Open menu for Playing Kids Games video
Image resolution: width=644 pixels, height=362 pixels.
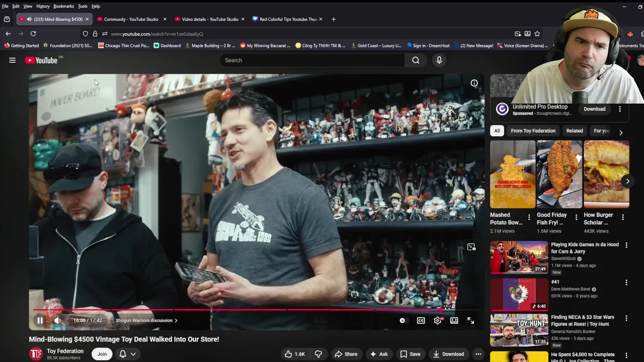626,245
